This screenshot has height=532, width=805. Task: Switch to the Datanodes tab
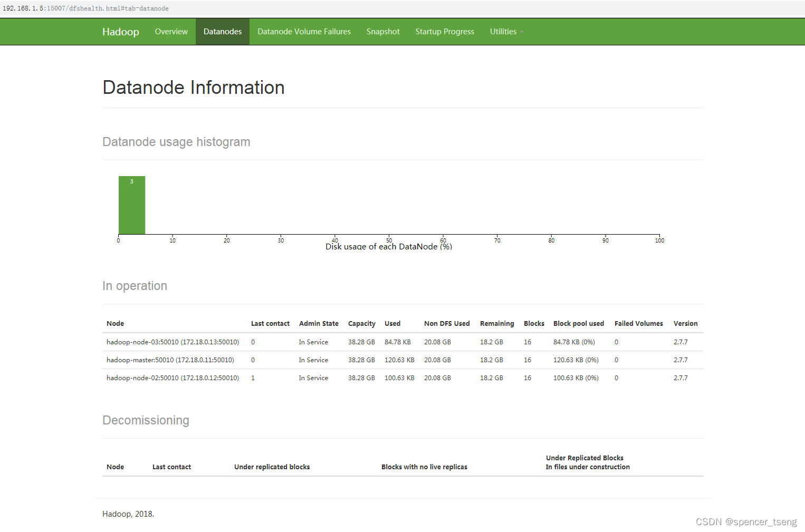coord(222,32)
